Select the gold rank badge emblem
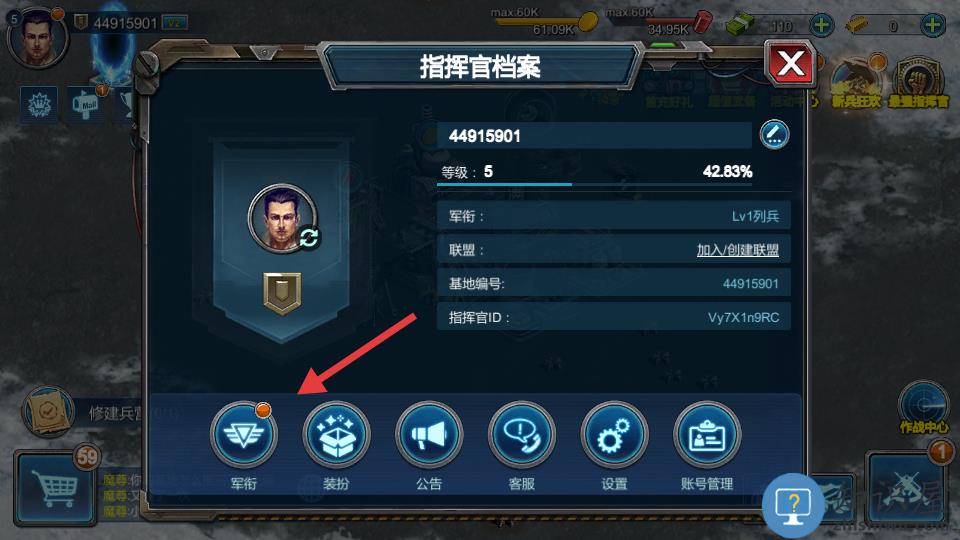960x540 pixels. point(282,293)
